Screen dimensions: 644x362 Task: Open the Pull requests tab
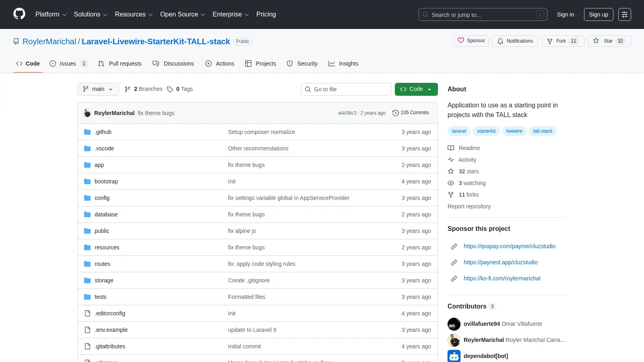pos(120,64)
